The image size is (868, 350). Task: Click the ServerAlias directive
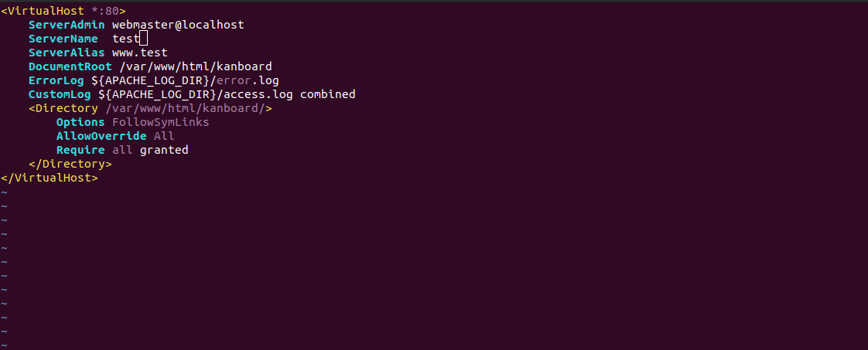[67, 53]
